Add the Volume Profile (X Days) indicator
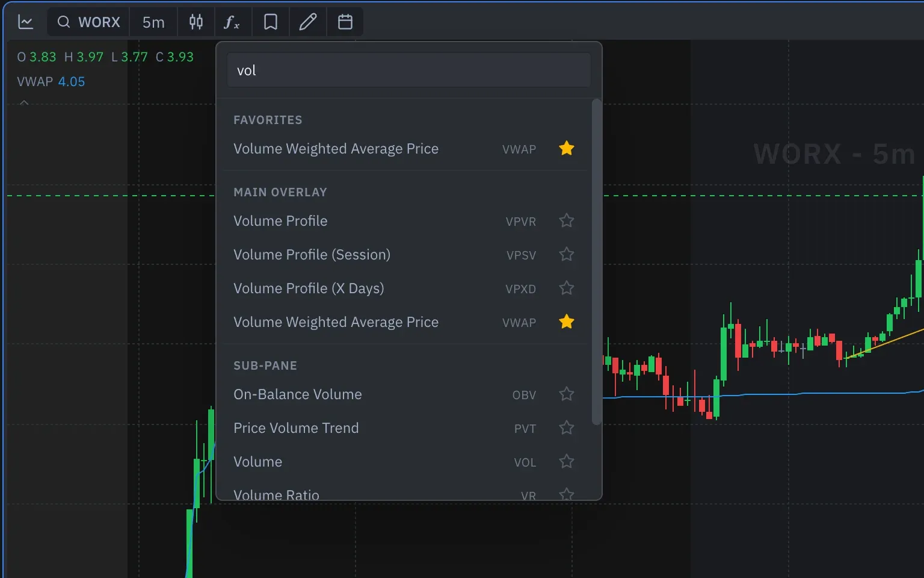 [x=405, y=288]
